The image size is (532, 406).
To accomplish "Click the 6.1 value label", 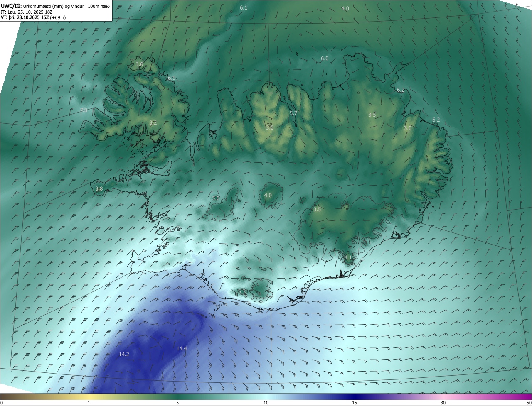I will pos(244,8).
